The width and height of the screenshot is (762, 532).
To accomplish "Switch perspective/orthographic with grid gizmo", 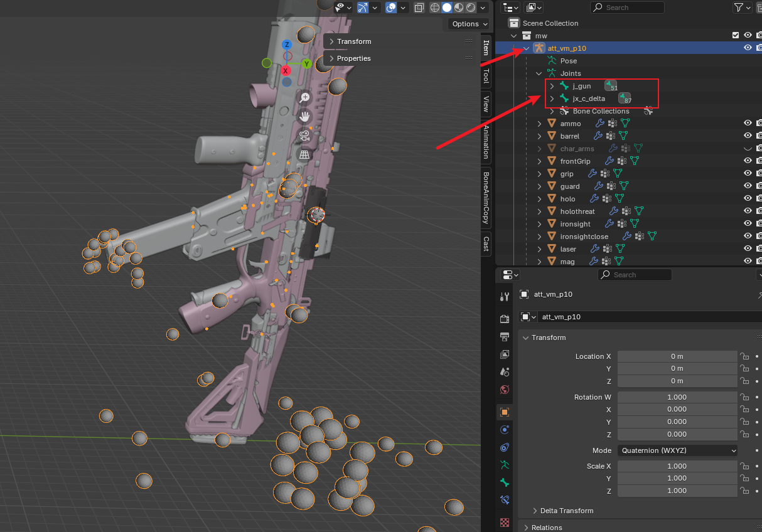I will coord(305,154).
